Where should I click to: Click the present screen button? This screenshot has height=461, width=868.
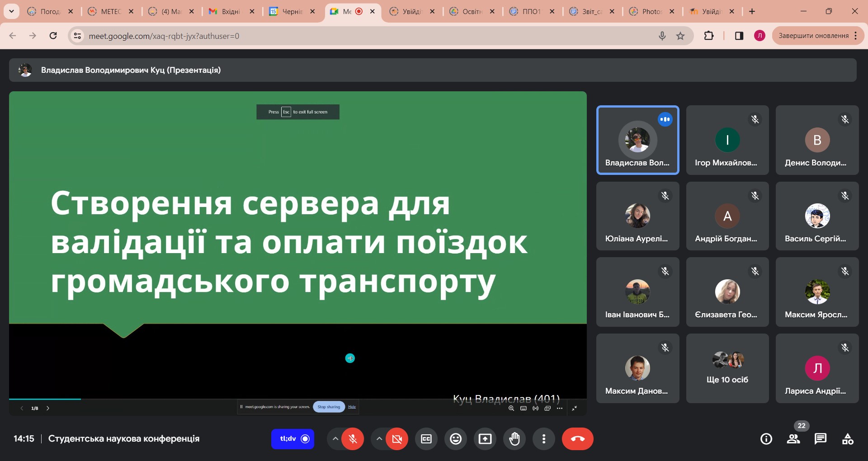tap(485, 439)
